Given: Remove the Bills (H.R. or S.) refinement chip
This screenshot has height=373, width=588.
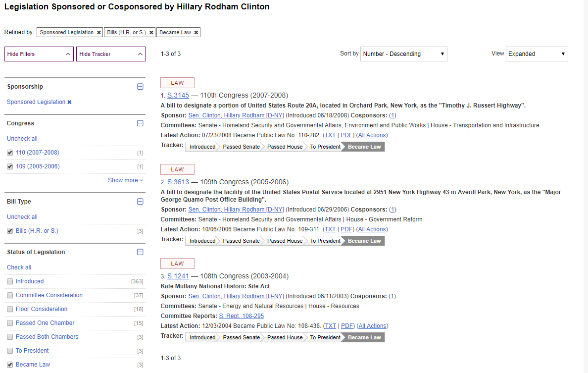Looking at the screenshot, I should pyautogui.click(x=151, y=33).
